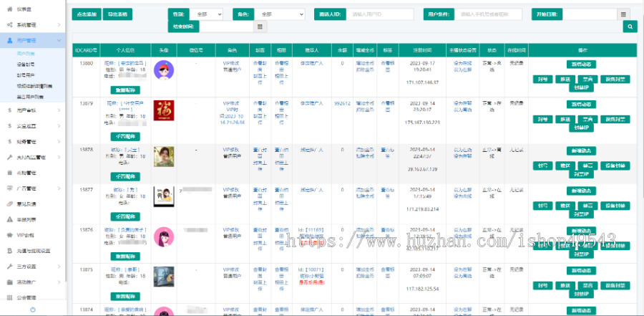Select VIP套餐 in the sidebar

coord(26,235)
